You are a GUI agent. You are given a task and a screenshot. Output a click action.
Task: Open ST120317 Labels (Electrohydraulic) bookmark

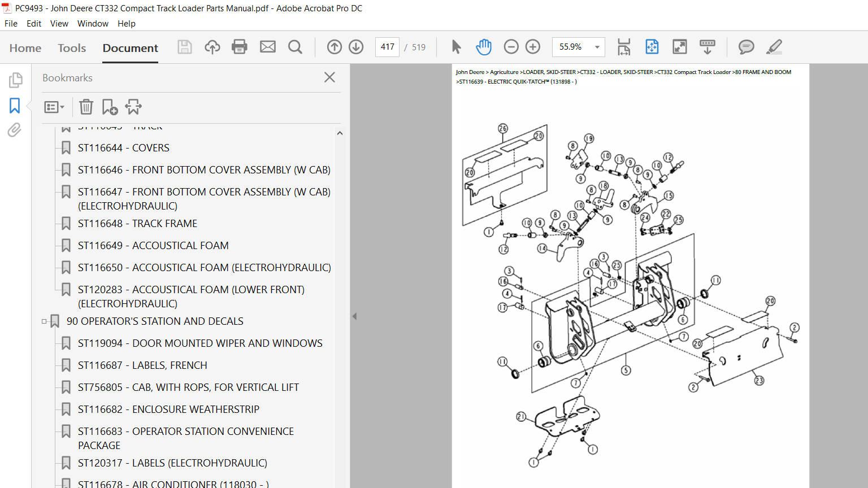point(172,463)
